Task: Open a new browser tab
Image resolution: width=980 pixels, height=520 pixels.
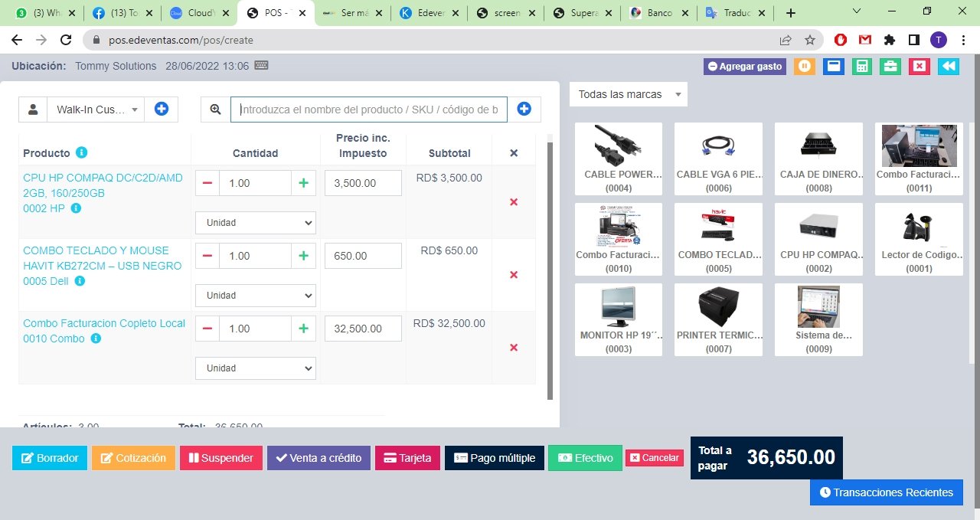Action: [791, 13]
